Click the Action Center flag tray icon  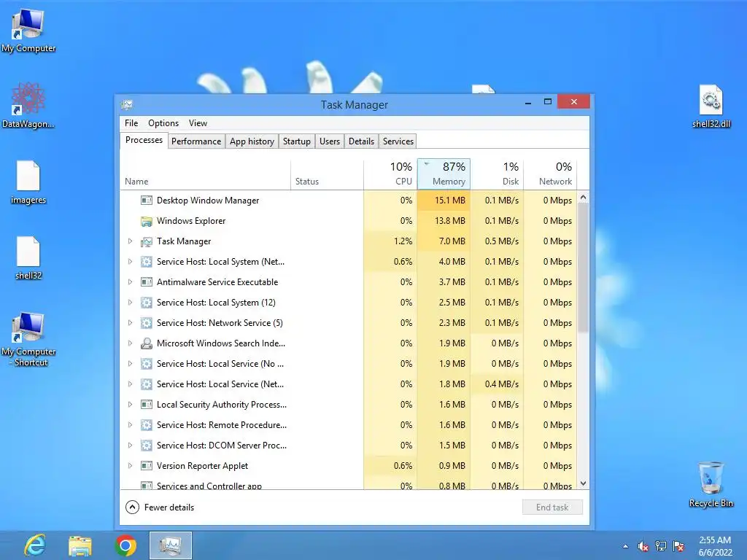point(679,546)
